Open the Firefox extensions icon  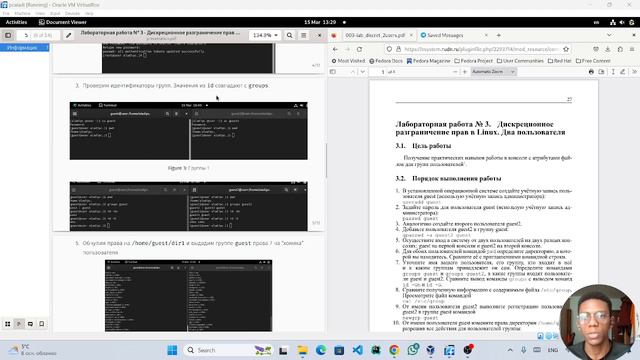[620, 49]
